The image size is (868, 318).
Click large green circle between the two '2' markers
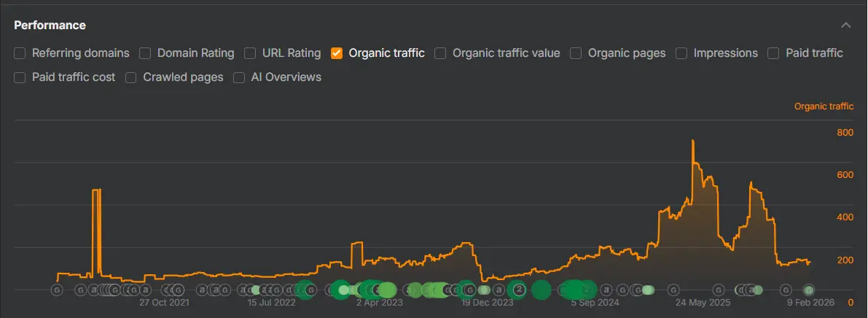(541, 290)
